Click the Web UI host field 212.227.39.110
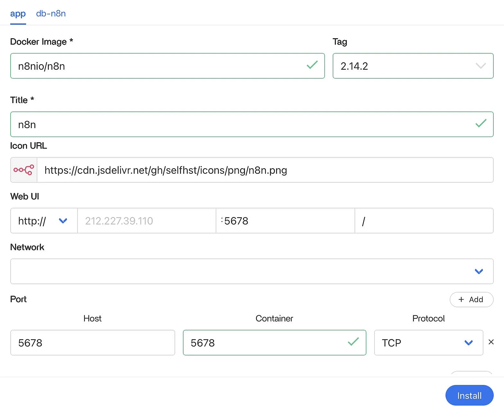Image resolution: width=504 pixels, height=420 pixels. click(147, 221)
